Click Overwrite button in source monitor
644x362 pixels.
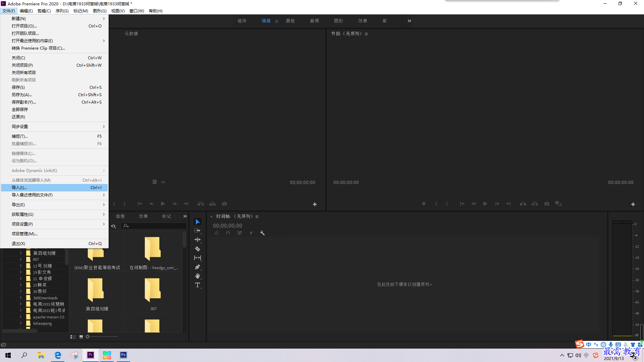pyautogui.click(x=212, y=204)
